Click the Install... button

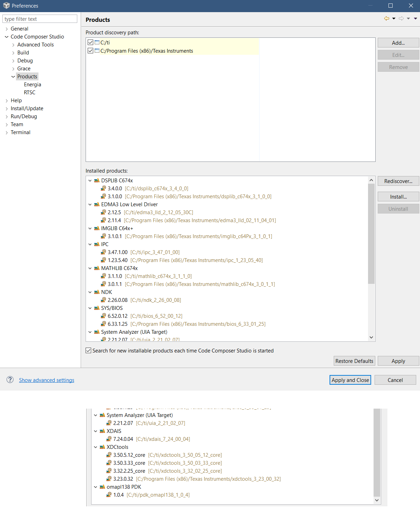tap(398, 197)
